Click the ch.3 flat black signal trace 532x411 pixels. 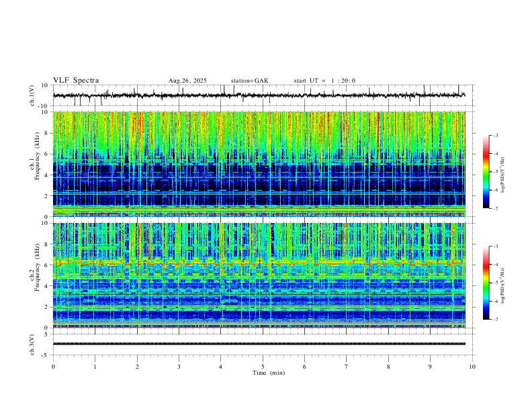[259, 344]
